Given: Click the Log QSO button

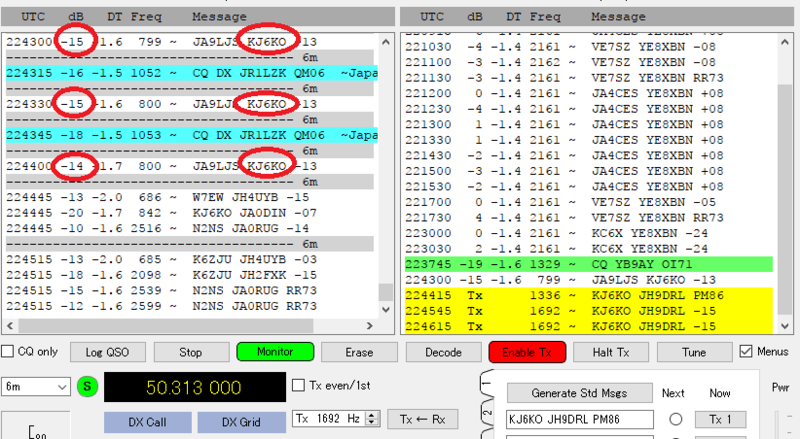Looking at the screenshot, I should click(107, 352).
